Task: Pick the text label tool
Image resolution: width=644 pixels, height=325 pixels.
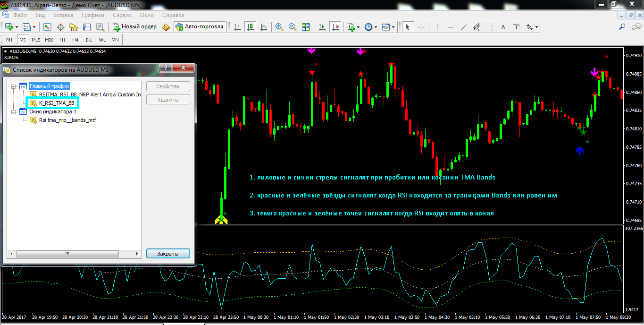Action: tap(503, 27)
